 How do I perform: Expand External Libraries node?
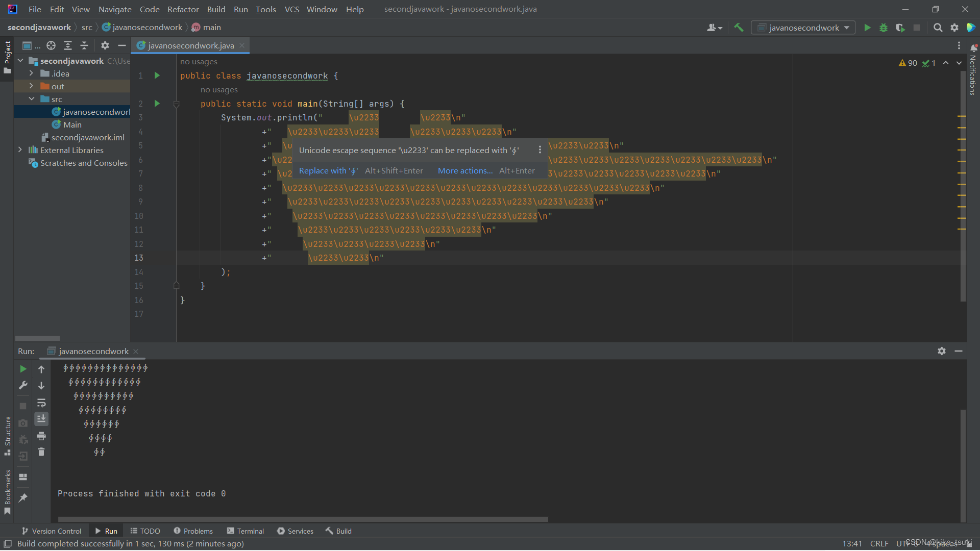20,149
